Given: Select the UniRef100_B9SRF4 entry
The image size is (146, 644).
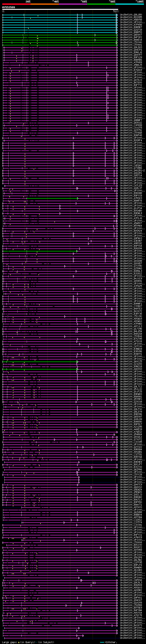Looking at the screenshot, I should 131,140.
